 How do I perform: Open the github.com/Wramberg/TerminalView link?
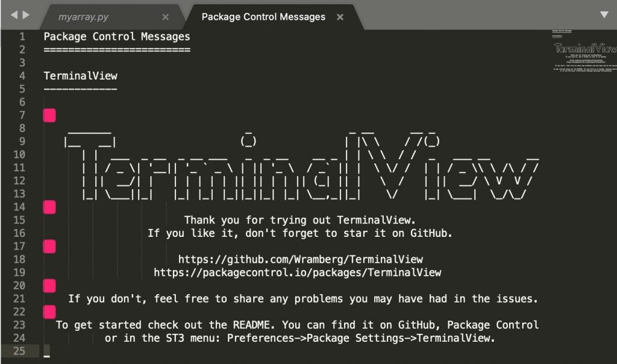pos(301,259)
